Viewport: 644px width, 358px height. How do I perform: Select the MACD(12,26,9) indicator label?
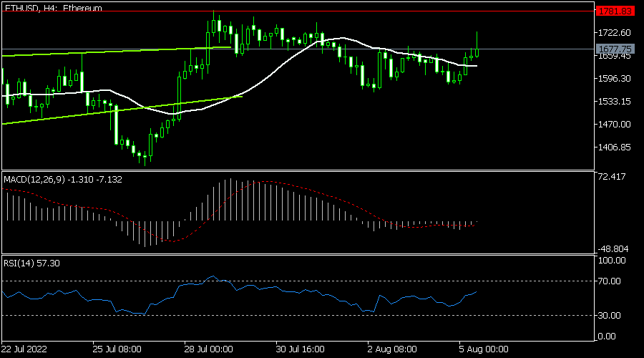[x=63, y=180]
